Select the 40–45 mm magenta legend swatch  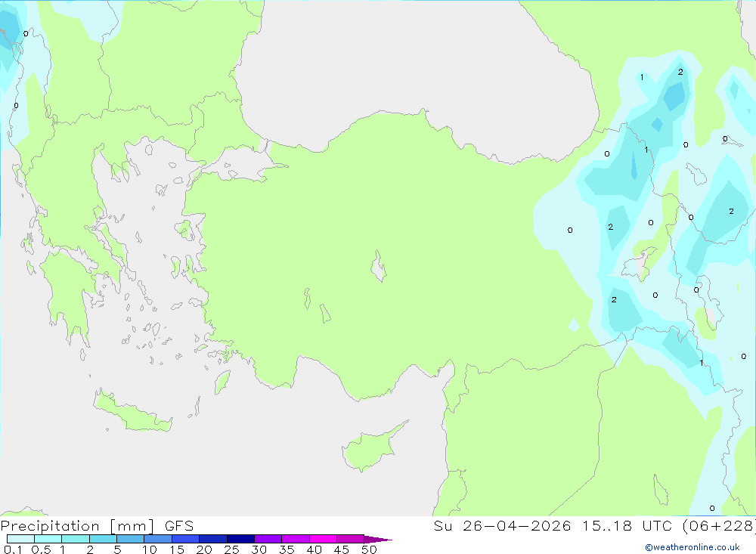coord(323,539)
